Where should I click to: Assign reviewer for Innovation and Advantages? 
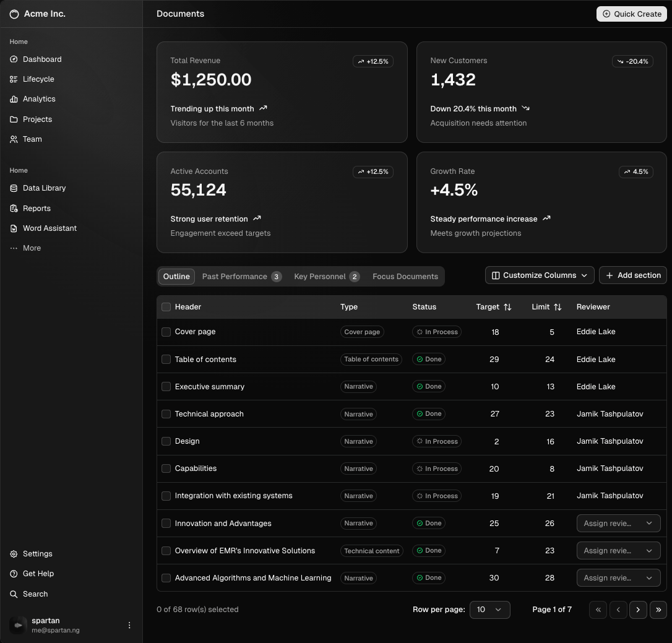618,523
